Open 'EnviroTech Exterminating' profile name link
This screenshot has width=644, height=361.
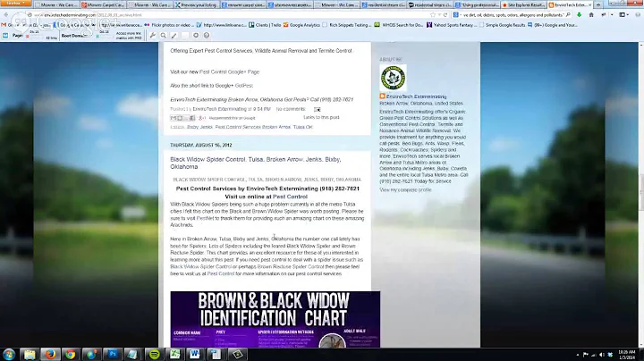[416, 97]
